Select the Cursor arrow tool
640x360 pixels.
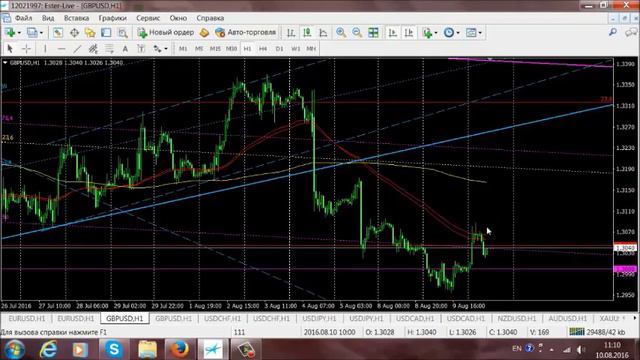point(10,49)
